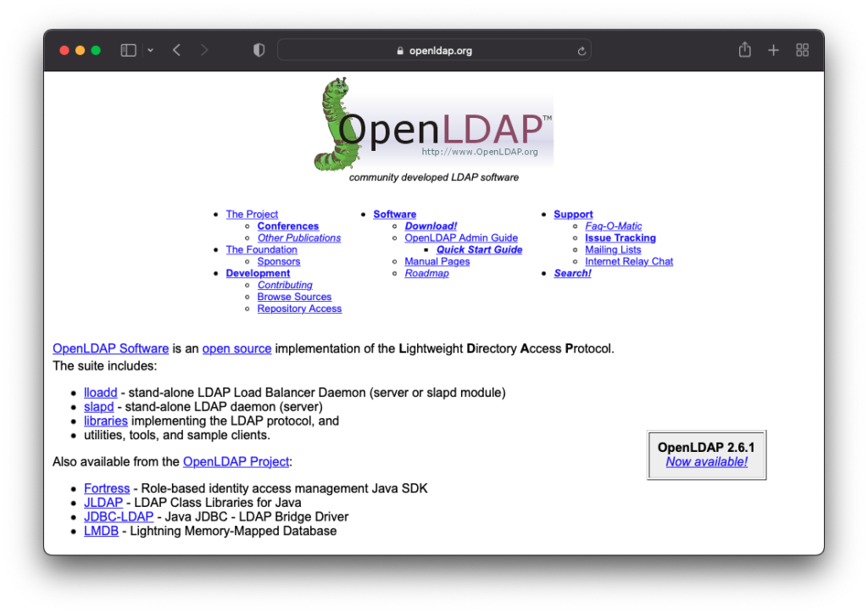The height and width of the screenshot is (613, 868).
Task: Open the Support heading link
Action: coord(573,215)
